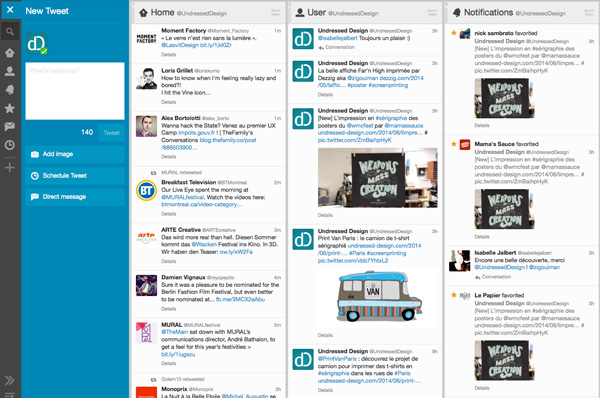
Task: Open Damien Vignaux profile avatar
Action: pyautogui.click(x=147, y=285)
